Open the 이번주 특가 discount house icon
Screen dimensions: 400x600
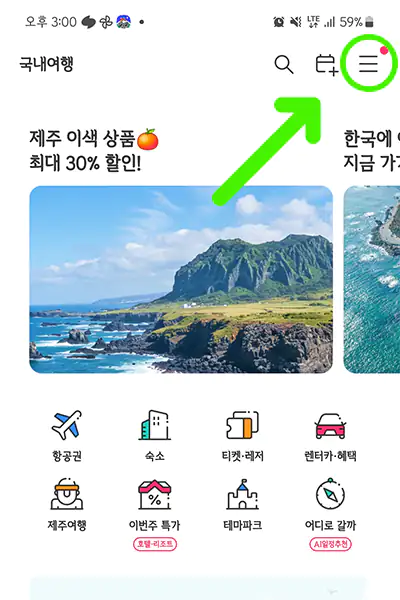[155, 495]
